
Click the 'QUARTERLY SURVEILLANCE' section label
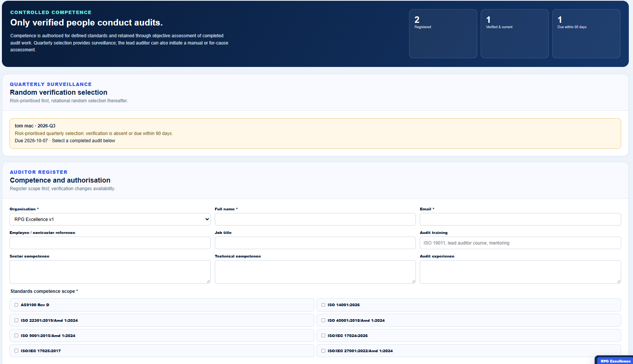pyautogui.click(x=51, y=84)
